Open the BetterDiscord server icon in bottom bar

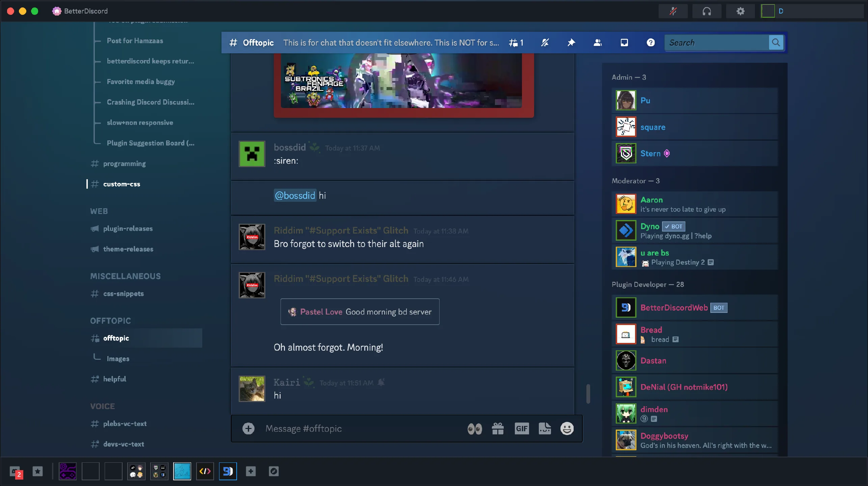pyautogui.click(x=228, y=471)
